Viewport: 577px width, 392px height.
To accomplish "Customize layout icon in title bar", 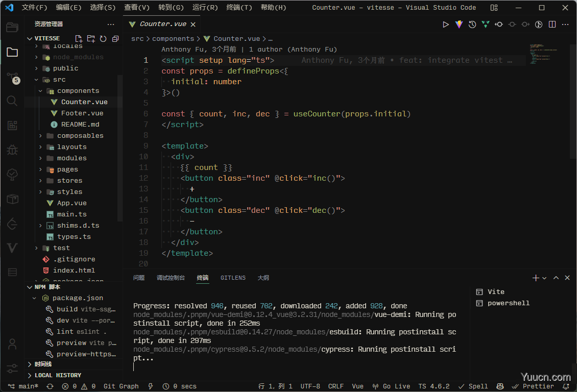I will [x=494, y=8].
